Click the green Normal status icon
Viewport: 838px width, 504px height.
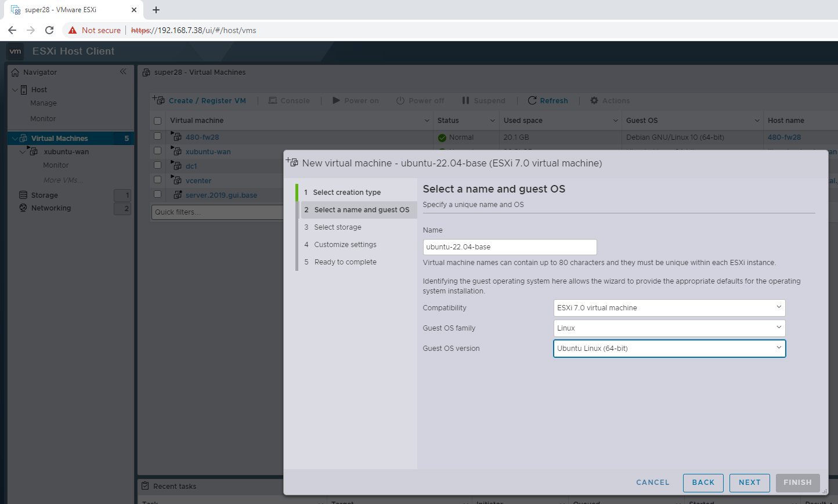click(442, 137)
